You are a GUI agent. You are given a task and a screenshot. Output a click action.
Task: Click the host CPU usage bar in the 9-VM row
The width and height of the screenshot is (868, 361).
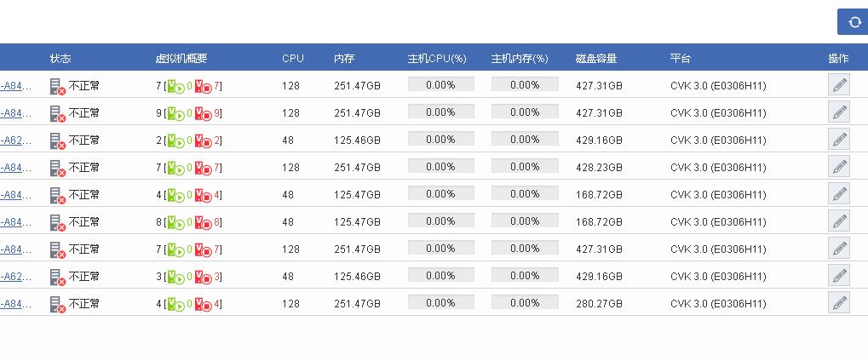440,112
